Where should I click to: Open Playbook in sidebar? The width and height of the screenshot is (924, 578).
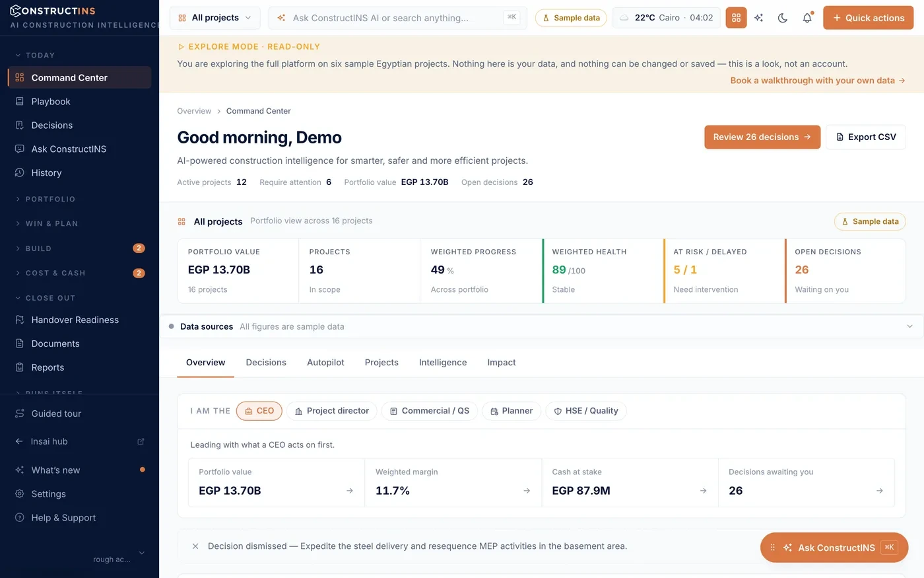pyautogui.click(x=79, y=101)
